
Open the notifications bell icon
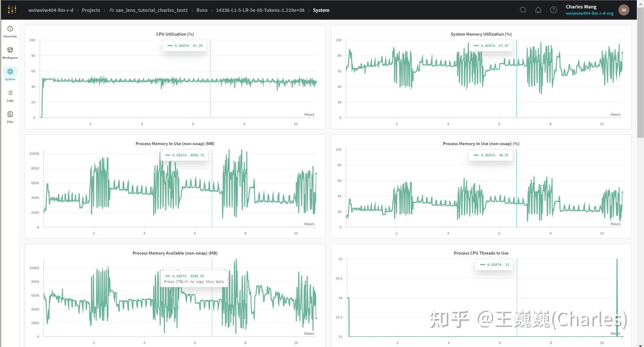point(538,10)
